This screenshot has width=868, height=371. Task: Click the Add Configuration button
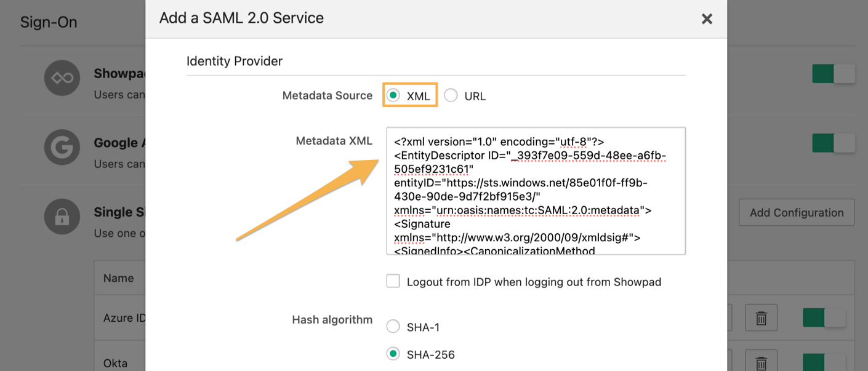pos(797,212)
